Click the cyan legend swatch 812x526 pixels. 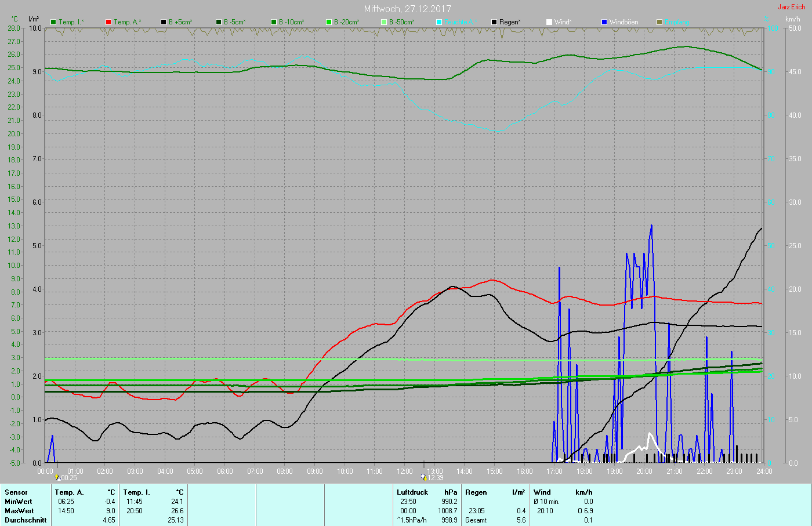coord(439,22)
